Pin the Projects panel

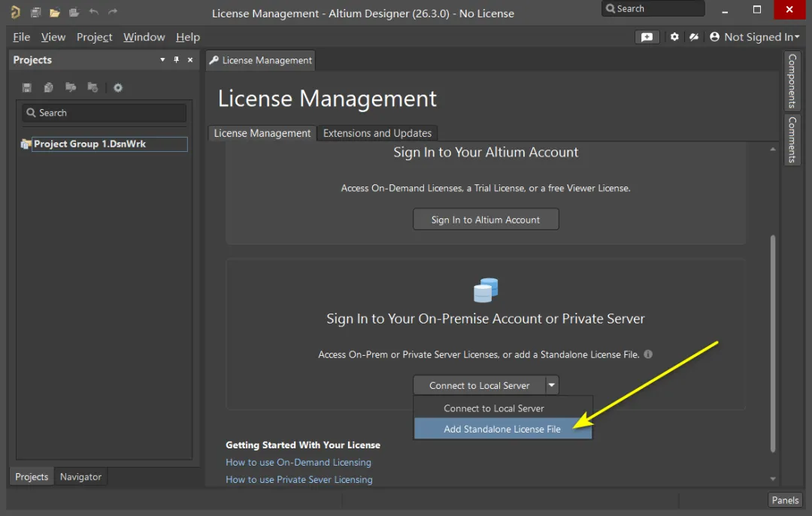pyautogui.click(x=177, y=59)
